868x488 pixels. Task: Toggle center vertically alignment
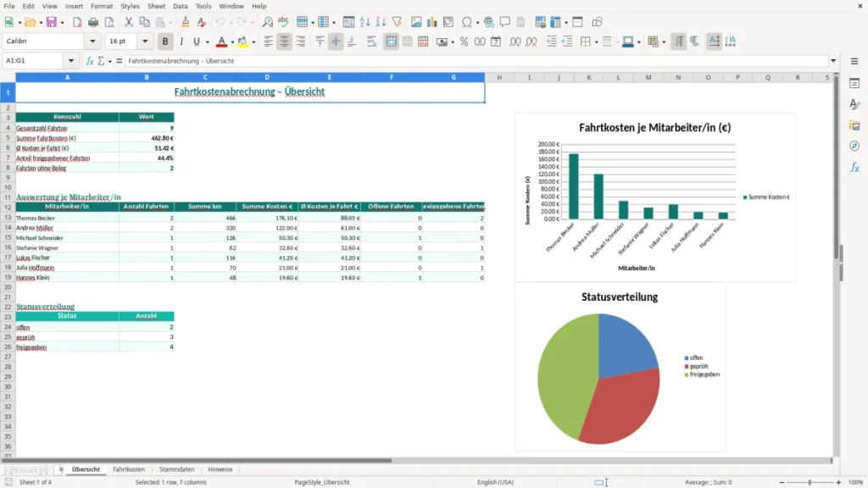click(336, 42)
